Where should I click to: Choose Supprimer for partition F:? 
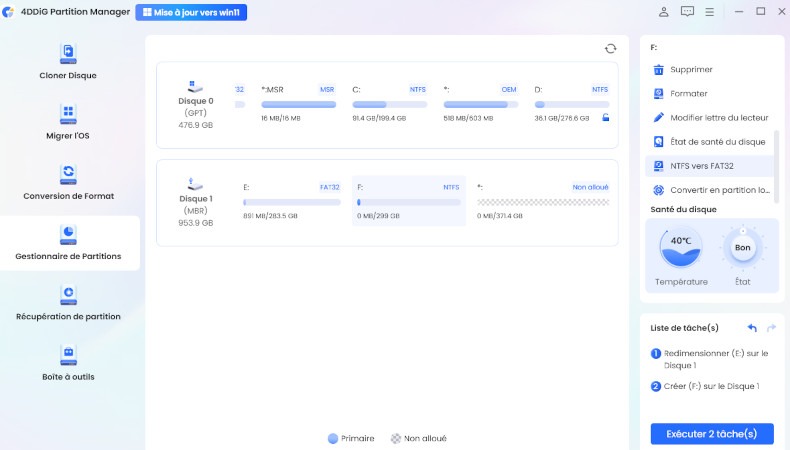point(709,70)
